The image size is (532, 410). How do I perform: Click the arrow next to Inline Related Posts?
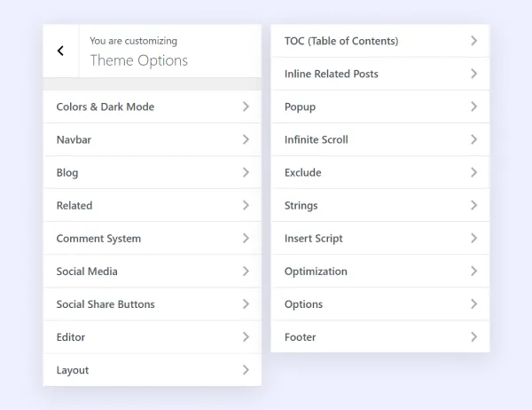[x=473, y=74]
